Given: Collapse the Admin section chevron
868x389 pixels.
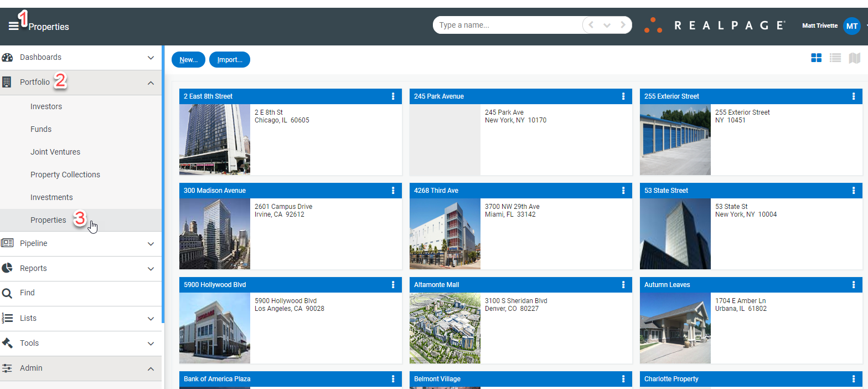Looking at the screenshot, I should [151, 368].
